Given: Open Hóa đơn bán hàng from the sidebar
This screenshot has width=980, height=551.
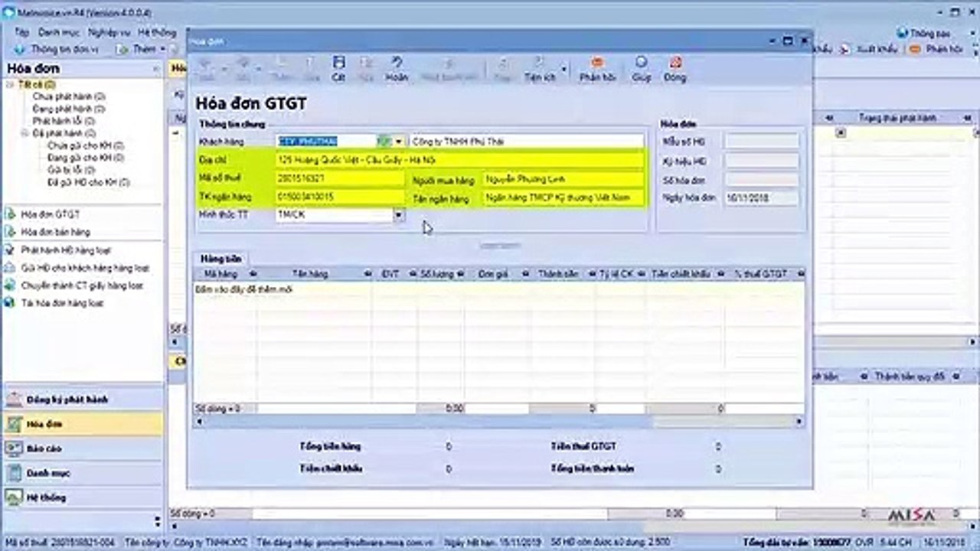Looking at the screenshot, I should pos(56,232).
